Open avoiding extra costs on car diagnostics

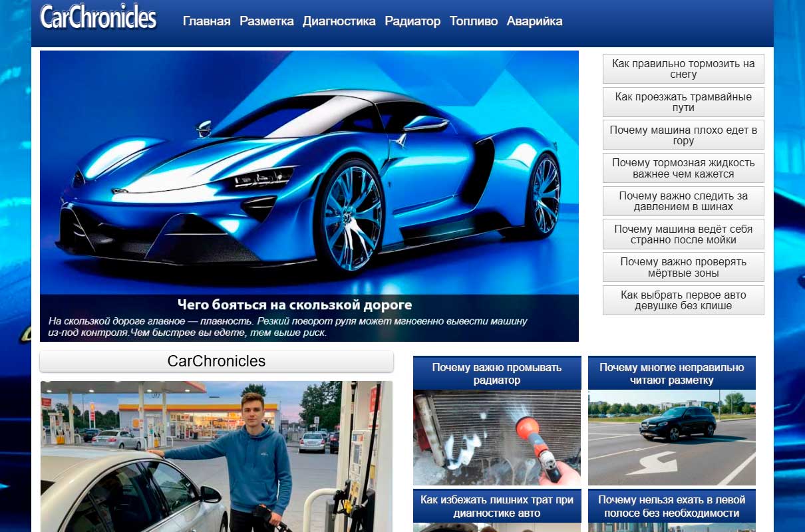click(x=497, y=505)
